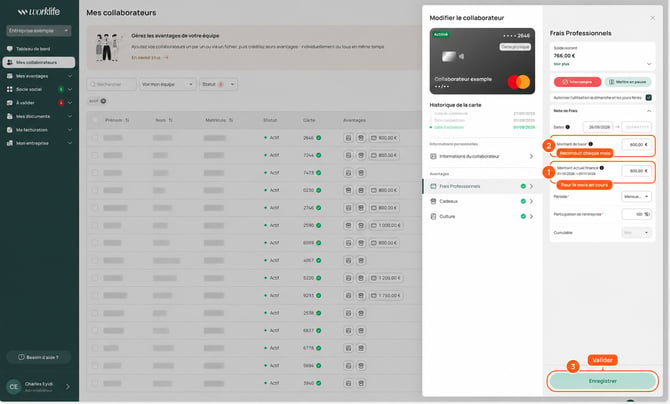Open the Statut filter dropdown
This screenshot has width=670, height=404.
point(218,84)
